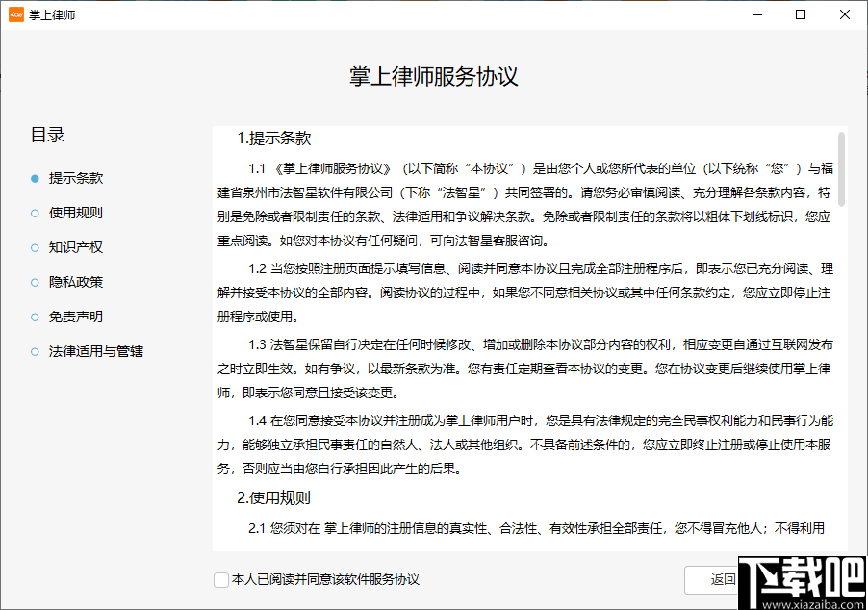Select the 知识产权 radio bullet
This screenshot has height=610, width=868.
[33, 247]
